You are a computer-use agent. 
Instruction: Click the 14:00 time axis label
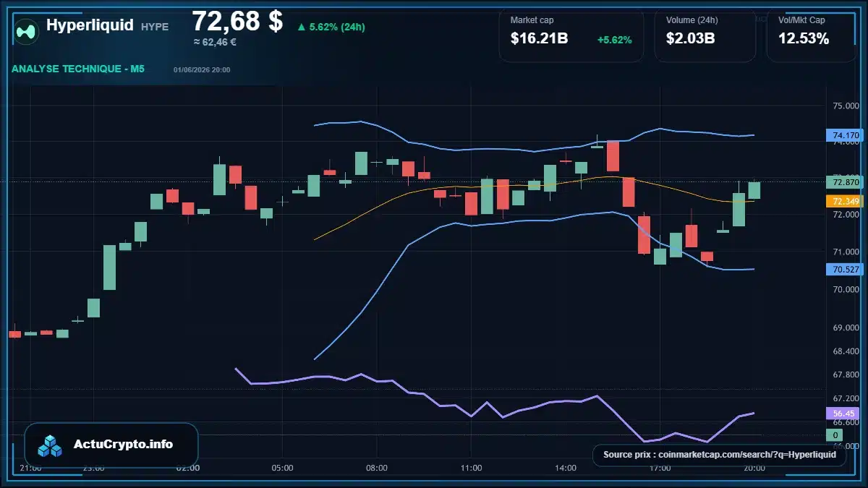(x=566, y=468)
